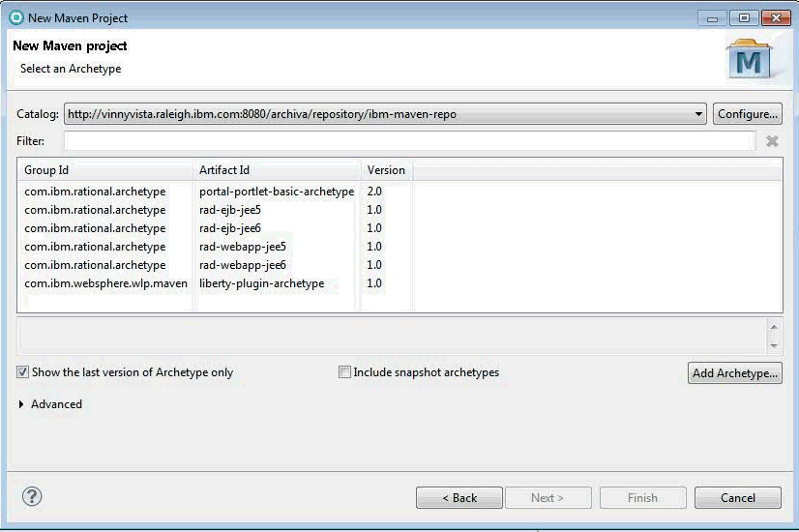
Task: Sort by the Version column header
Action: click(x=387, y=170)
